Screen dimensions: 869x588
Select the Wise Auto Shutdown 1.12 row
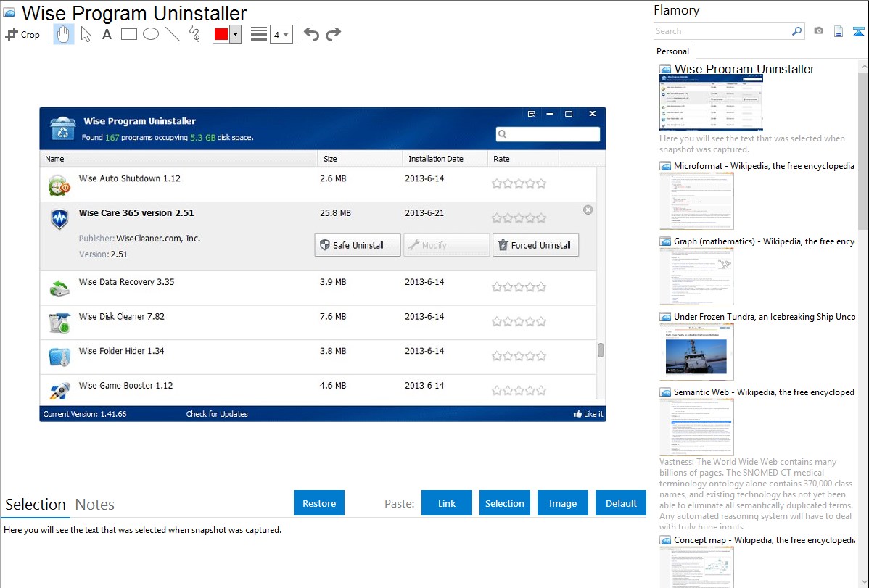(318, 184)
